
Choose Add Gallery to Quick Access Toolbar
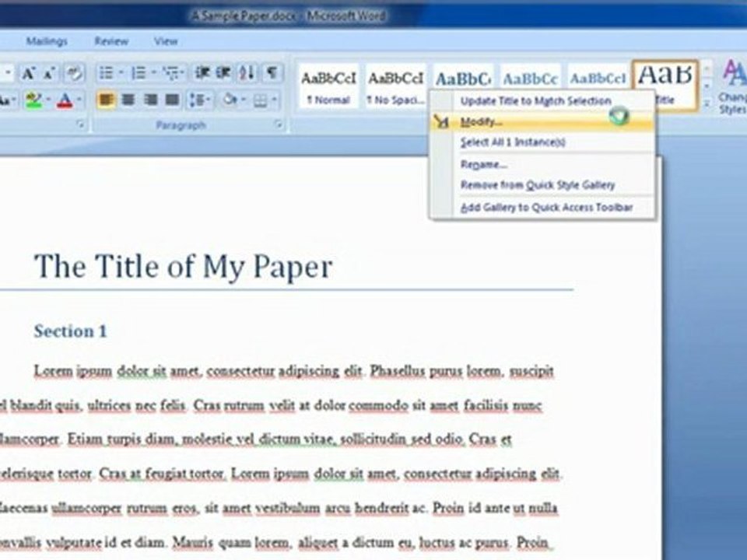tap(542, 208)
